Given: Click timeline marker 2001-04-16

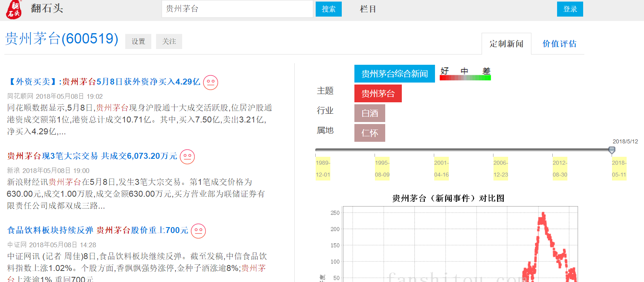Looking at the screenshot, I should pos(441,169).
